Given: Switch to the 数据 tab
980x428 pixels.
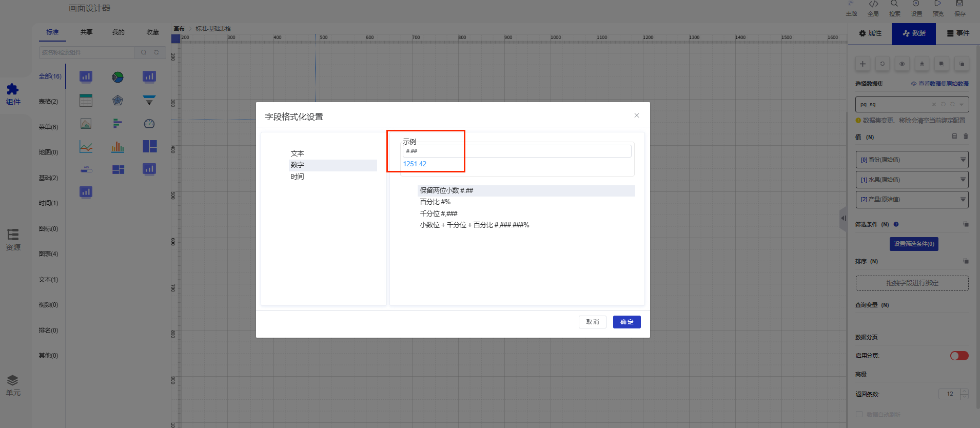Looking at the screenshot, I should [914, 33].
